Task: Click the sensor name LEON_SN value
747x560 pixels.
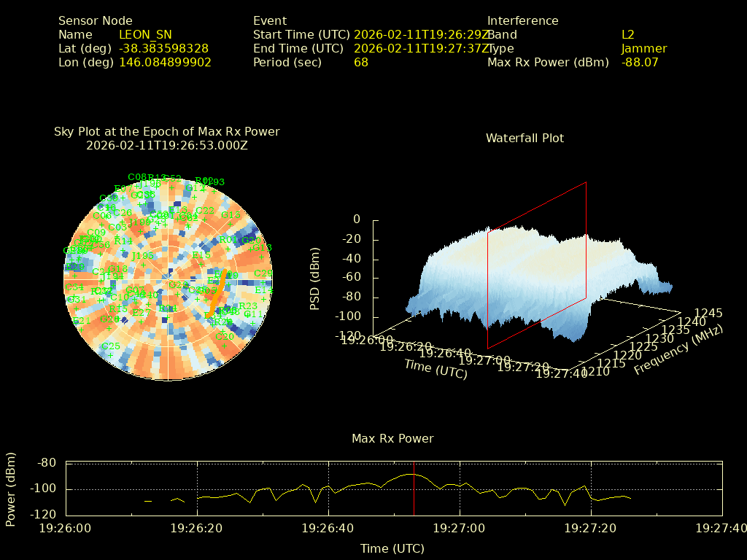Action: tap(145, 34)
